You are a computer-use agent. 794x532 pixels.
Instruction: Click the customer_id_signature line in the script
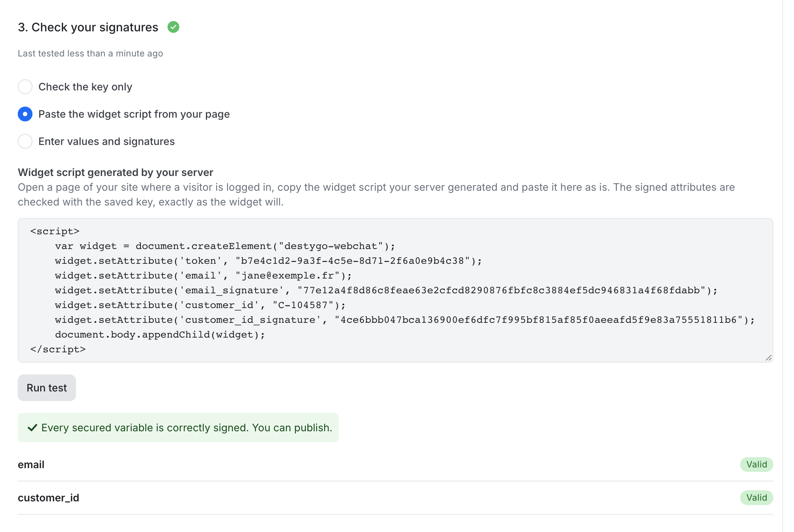click(405, 320)
